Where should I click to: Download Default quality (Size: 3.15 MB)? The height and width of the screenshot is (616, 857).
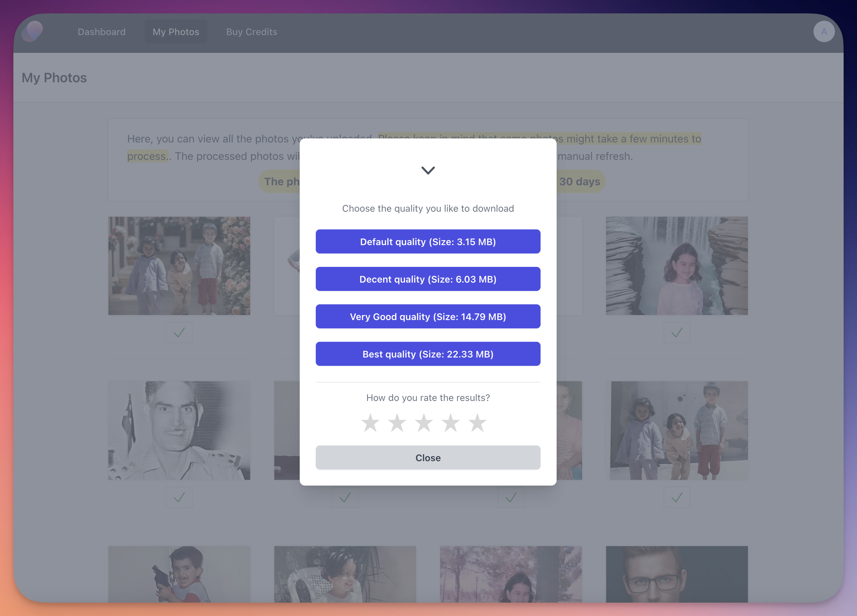428,242
